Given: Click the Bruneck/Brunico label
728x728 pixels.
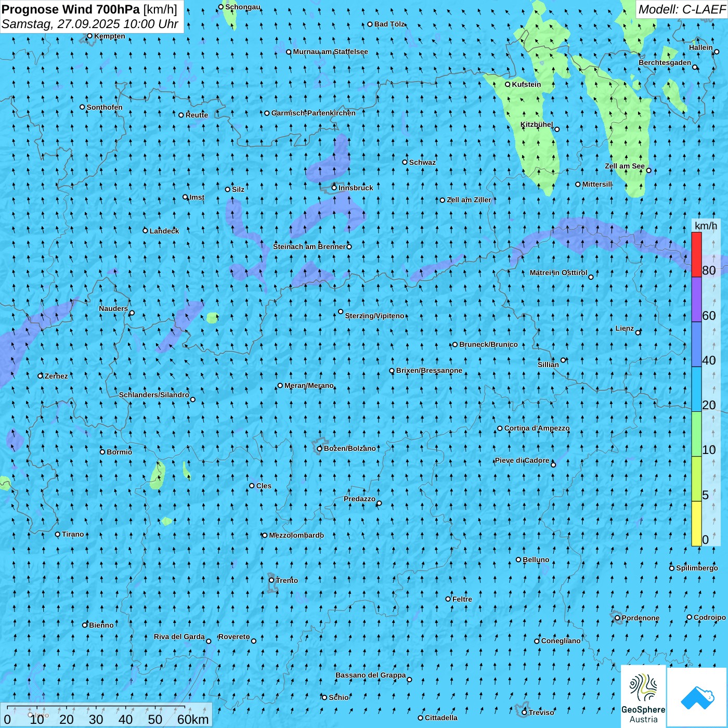Looking at the screenshot, I should click(488, 344).
